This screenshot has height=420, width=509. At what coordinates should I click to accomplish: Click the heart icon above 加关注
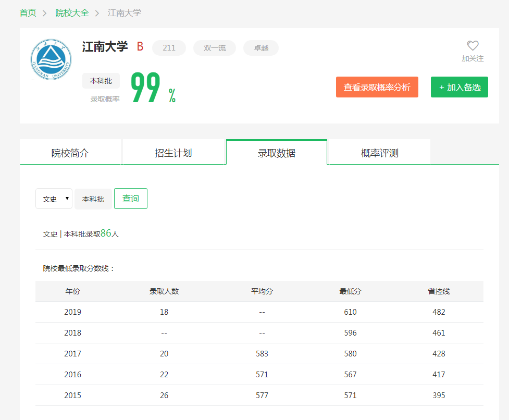[x=472, y=46]
